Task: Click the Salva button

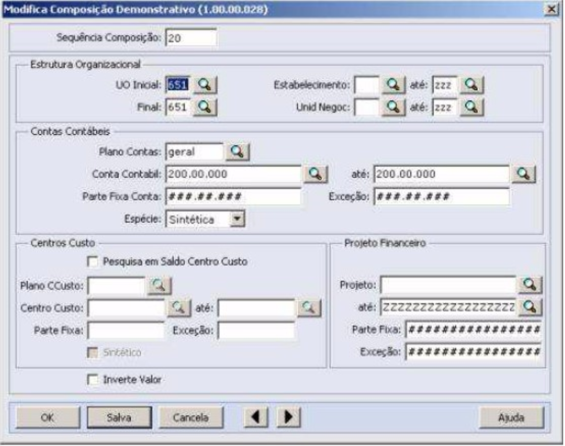Action: [119, 418]
